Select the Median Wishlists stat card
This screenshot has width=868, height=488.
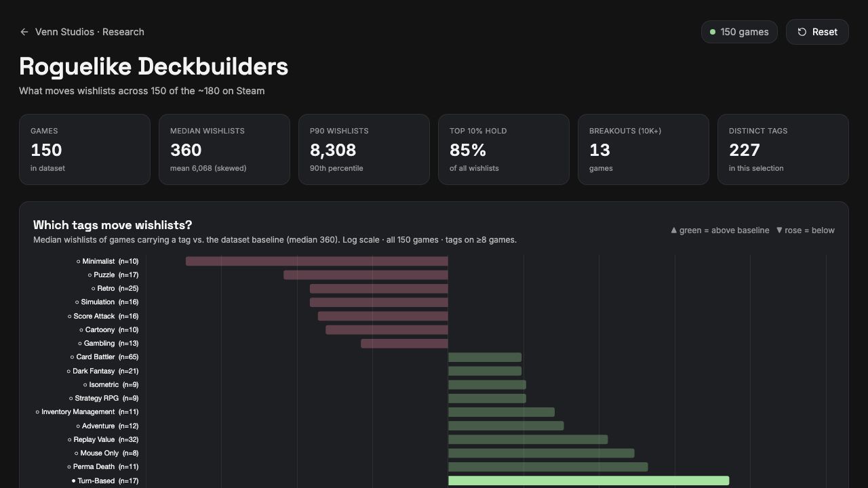click(x=224, y=149)
